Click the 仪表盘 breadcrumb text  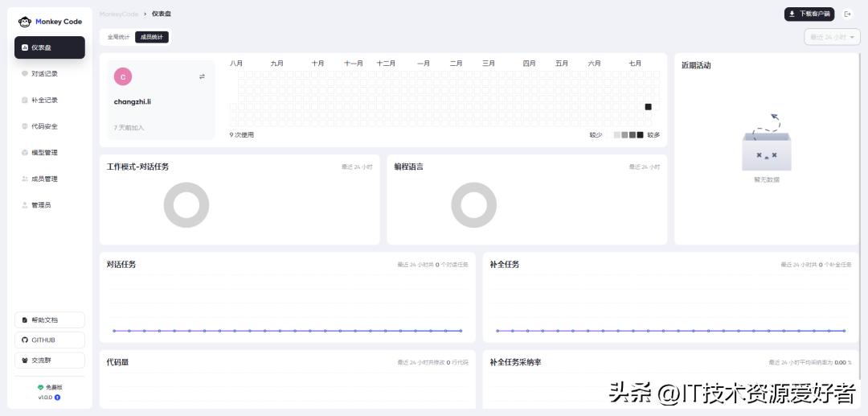tap(162, 14)
